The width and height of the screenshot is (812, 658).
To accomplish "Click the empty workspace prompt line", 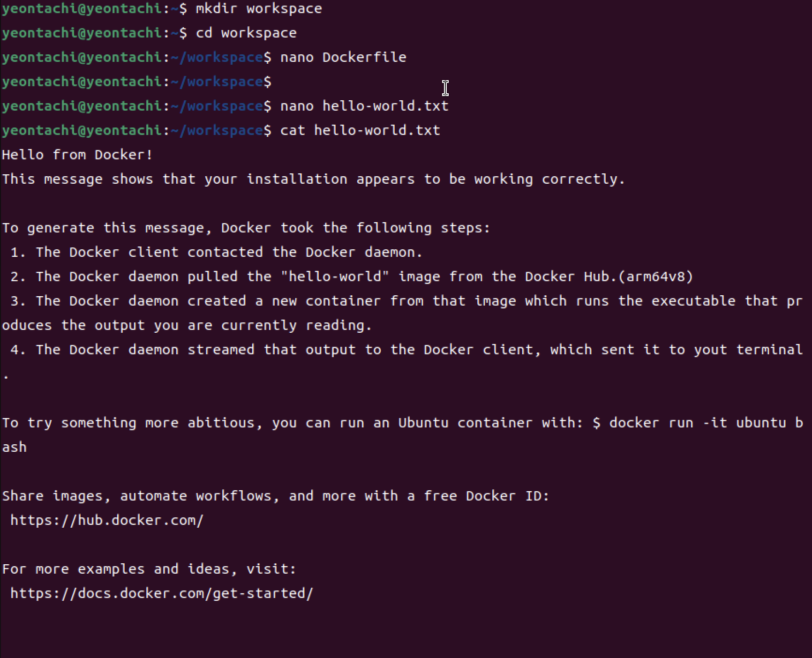I will (137, 82).
